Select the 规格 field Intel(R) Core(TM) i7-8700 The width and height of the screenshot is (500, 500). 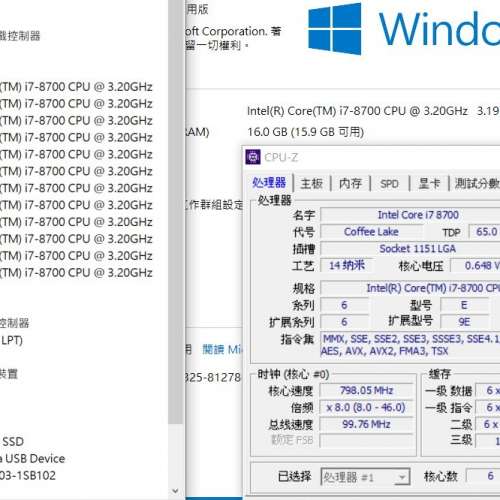point(433,288)
